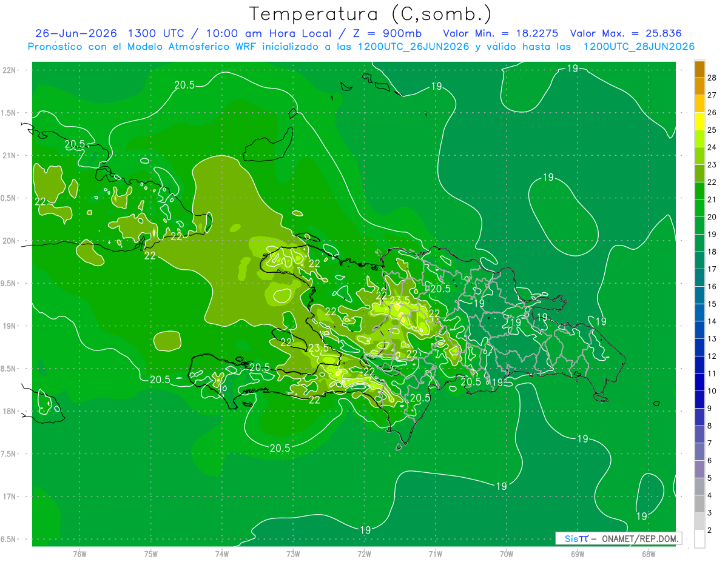Click the legend value '15'
Screen dimensions: 728x562
712,304
